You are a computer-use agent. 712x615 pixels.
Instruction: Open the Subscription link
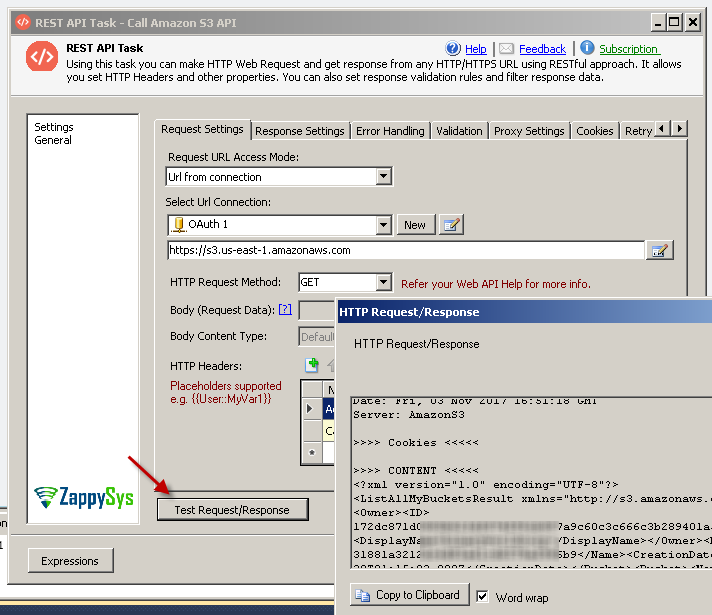tap(629, 49)
